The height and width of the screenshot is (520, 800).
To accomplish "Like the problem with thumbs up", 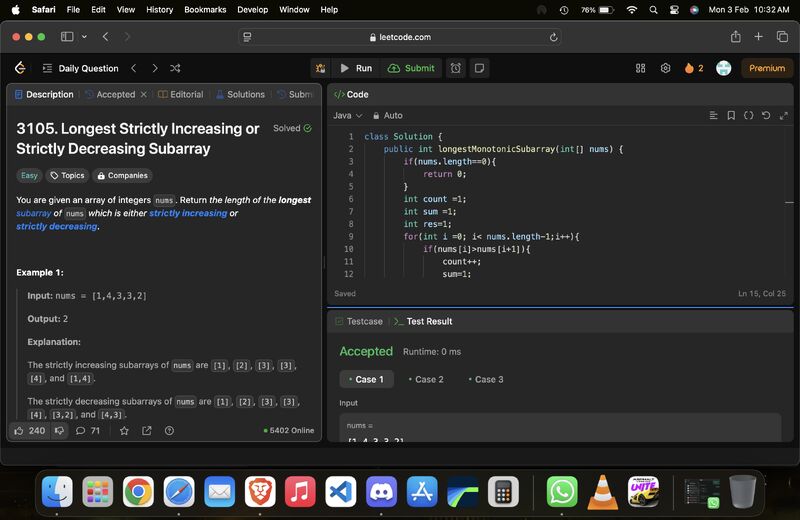I will coord(30,431).
